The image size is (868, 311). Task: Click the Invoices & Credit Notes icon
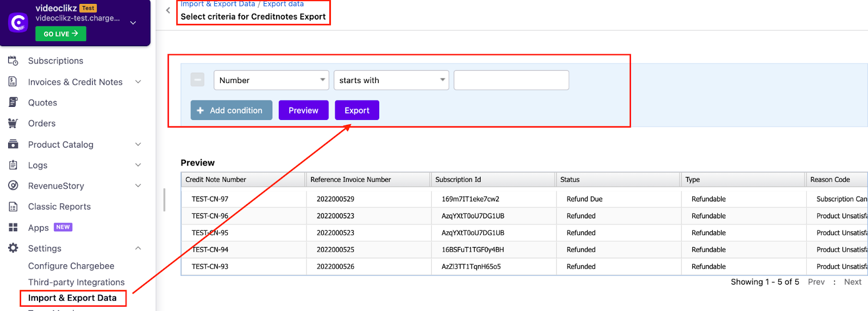(13, 82)
